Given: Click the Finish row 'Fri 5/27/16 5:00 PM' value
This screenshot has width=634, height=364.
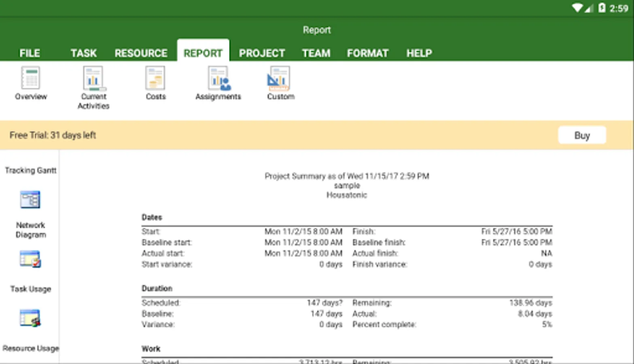Looking at the screenshot, I should 517,231.
